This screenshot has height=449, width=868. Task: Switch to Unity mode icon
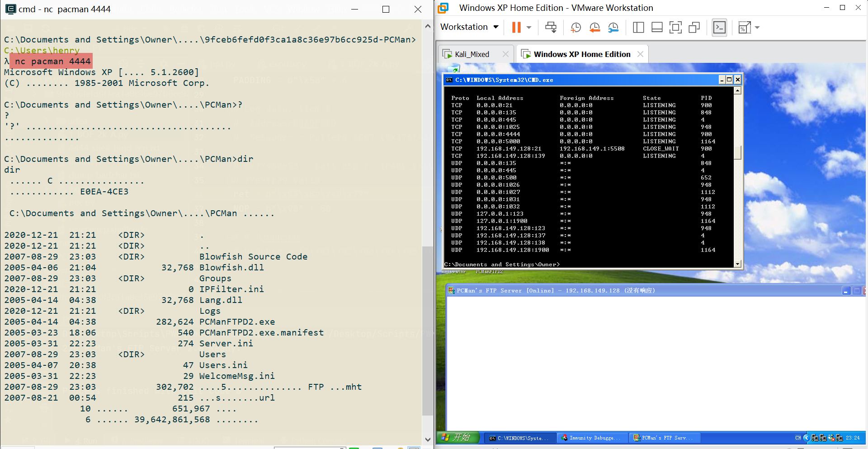coord(694,28)
